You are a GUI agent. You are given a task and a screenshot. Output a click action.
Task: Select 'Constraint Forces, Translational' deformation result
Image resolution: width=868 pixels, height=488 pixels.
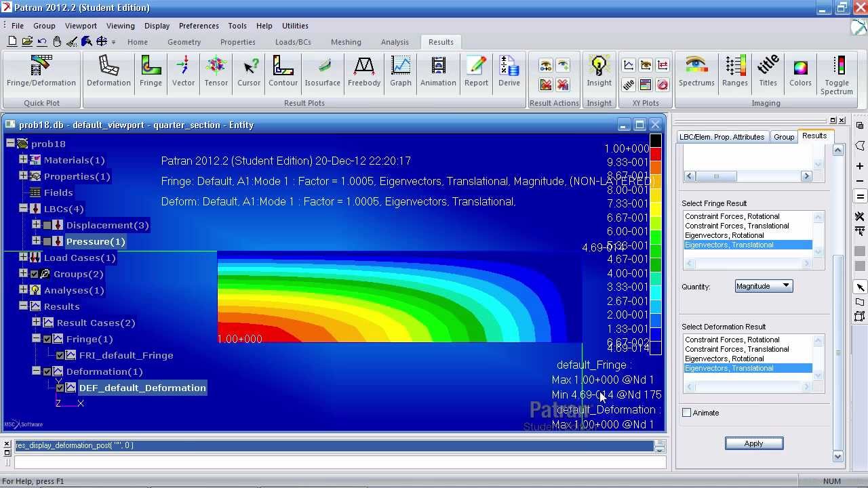tap(747, 349)
